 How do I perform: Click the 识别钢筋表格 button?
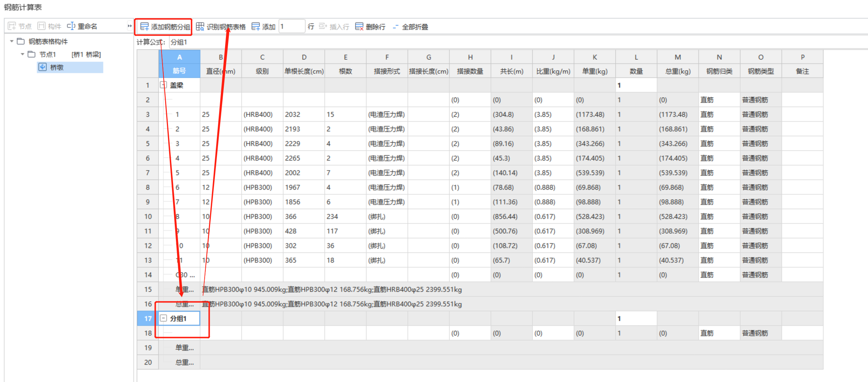[221, 27]
